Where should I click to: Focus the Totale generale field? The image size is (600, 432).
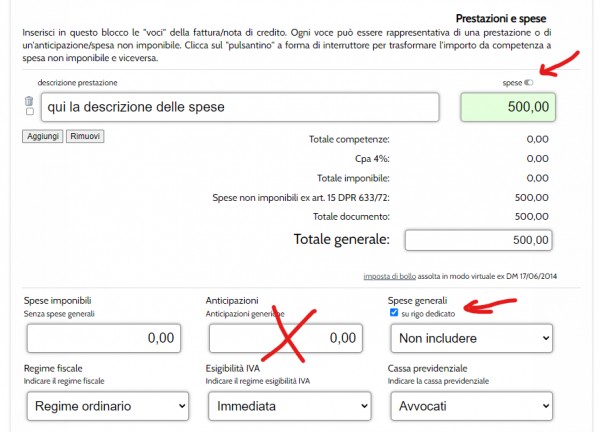tap(479, 240)
